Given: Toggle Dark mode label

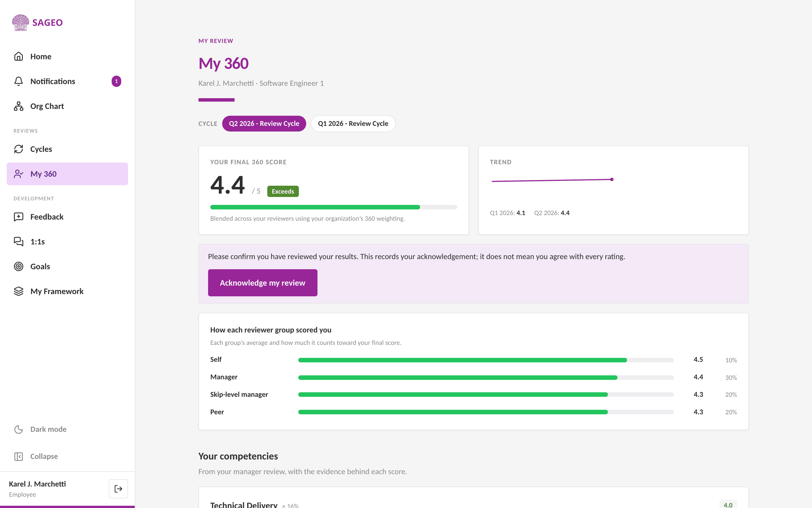Looking at the screenshot, I should click(48, 429).
